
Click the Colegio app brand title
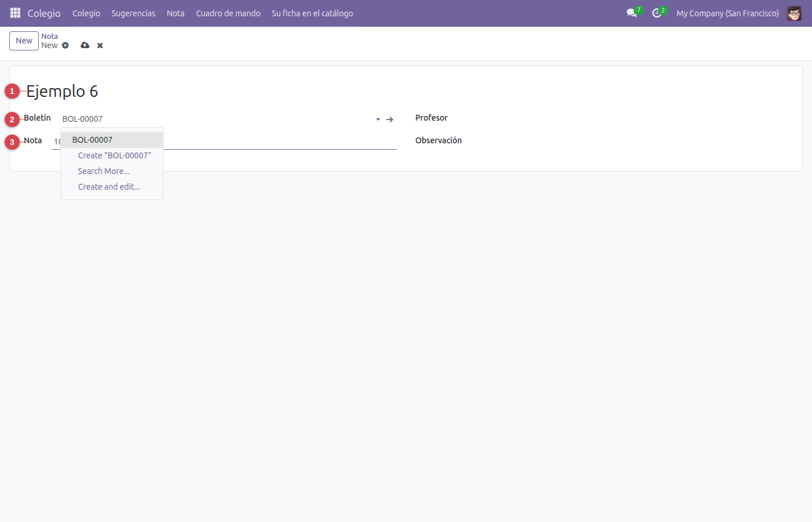[44, 13]
